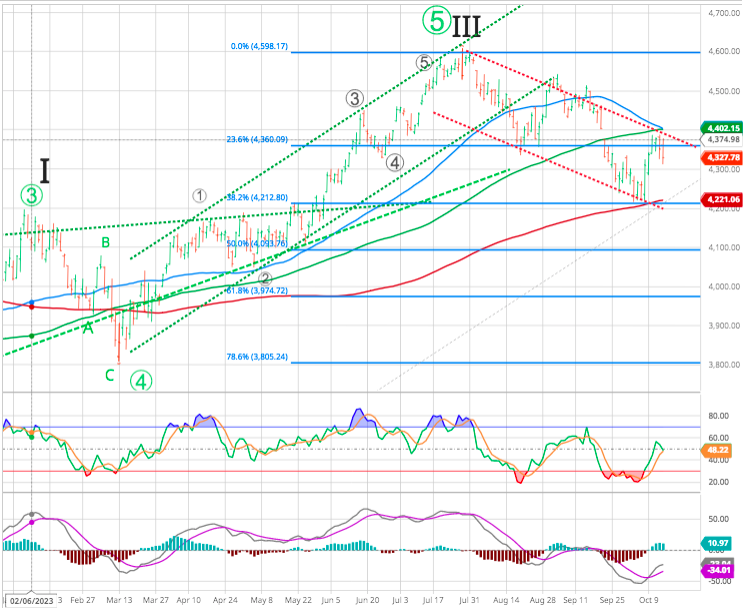The height and width of the screenshot is (608, 746).
Task: Select the 10.97 MACD histogram value tag
Action: click(x=717, y=542)
